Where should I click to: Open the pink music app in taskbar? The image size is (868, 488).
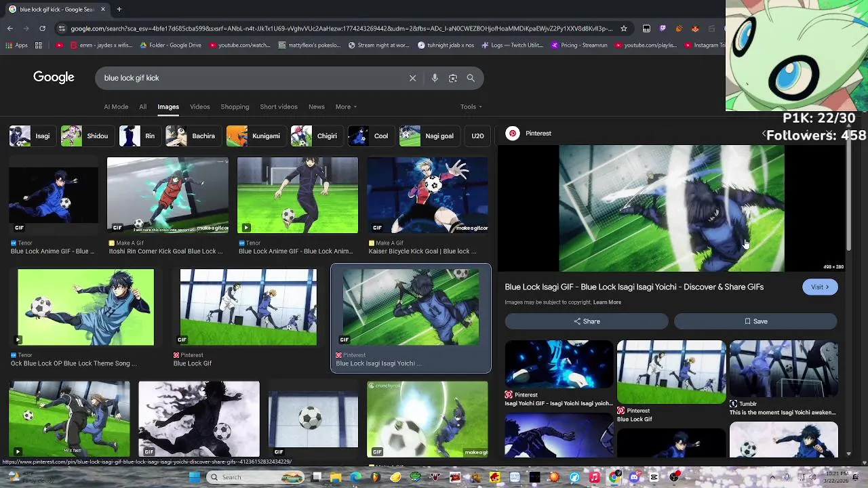(594, 477)
